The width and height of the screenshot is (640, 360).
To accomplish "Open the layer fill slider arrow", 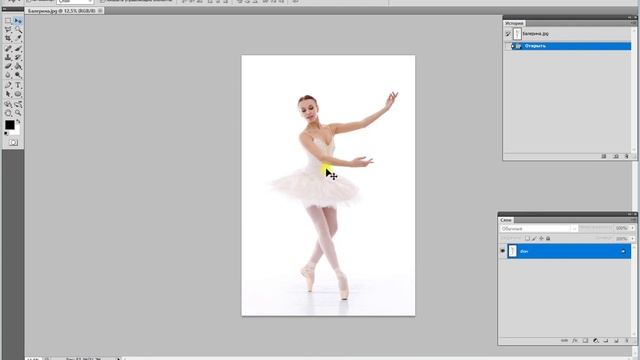I will click(x=633, y=238).
